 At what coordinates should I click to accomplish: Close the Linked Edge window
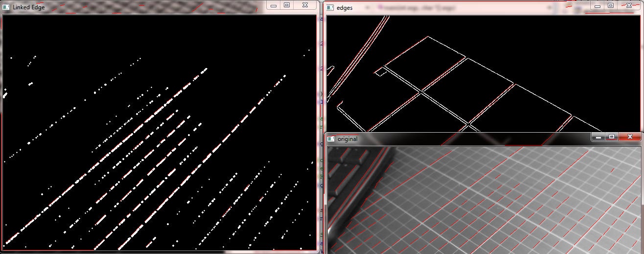click(305, 5)
